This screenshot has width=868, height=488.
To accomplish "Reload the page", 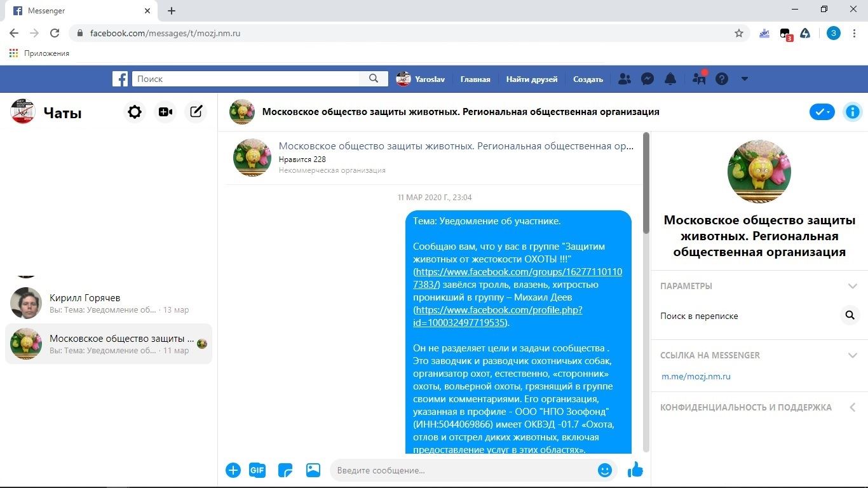I will (55, 33).
